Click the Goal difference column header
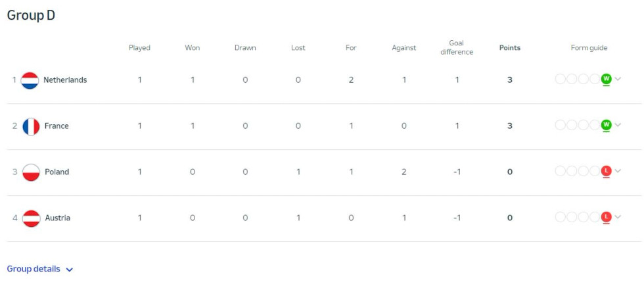This screenshot has width=644, height=288. (x=457, y=47)
